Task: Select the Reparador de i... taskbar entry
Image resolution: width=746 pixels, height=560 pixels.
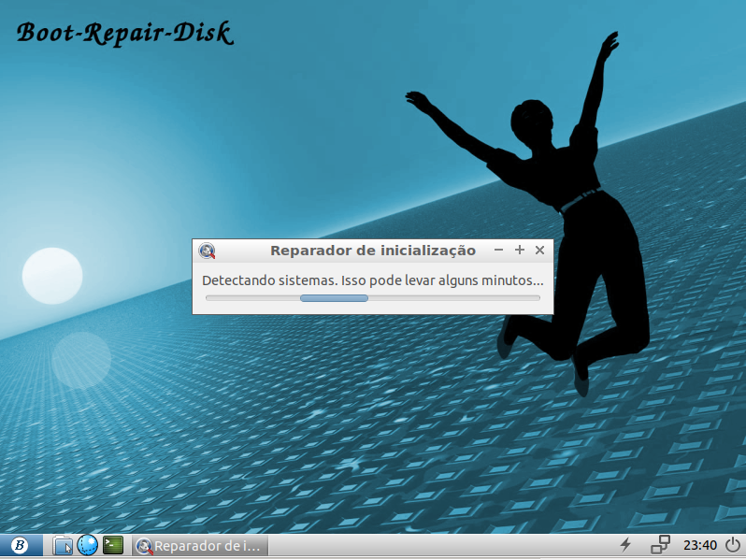Action: pos(200,546)
